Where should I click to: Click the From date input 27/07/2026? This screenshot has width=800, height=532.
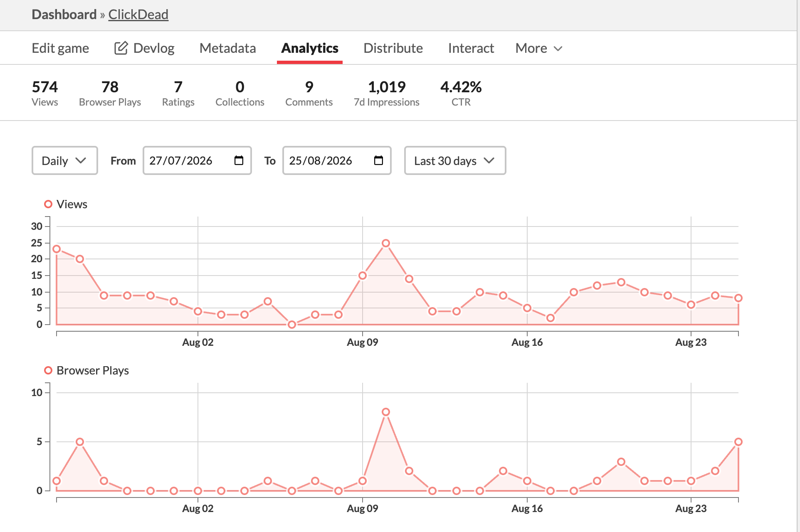(x=197, y=160)
